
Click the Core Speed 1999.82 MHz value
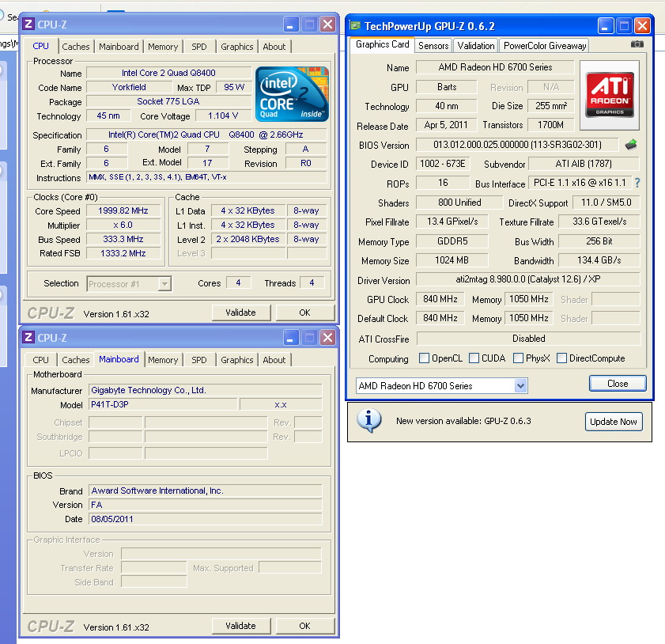123,211
